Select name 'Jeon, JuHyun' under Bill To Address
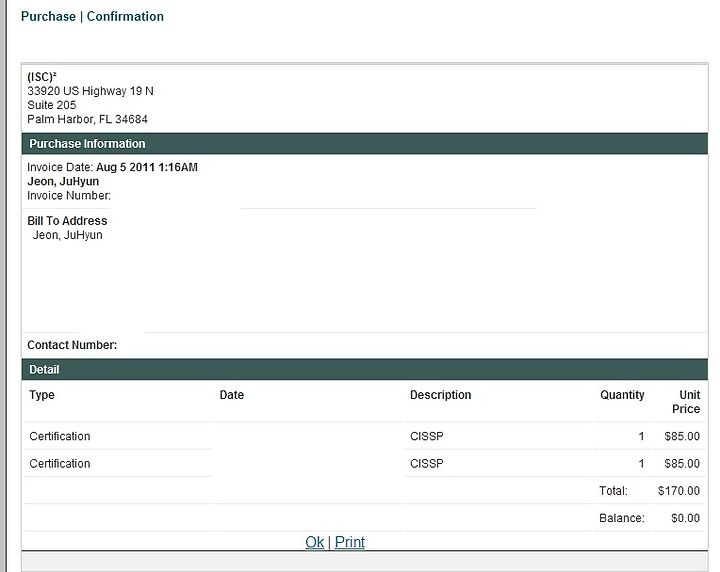 (x=68, y=235)
